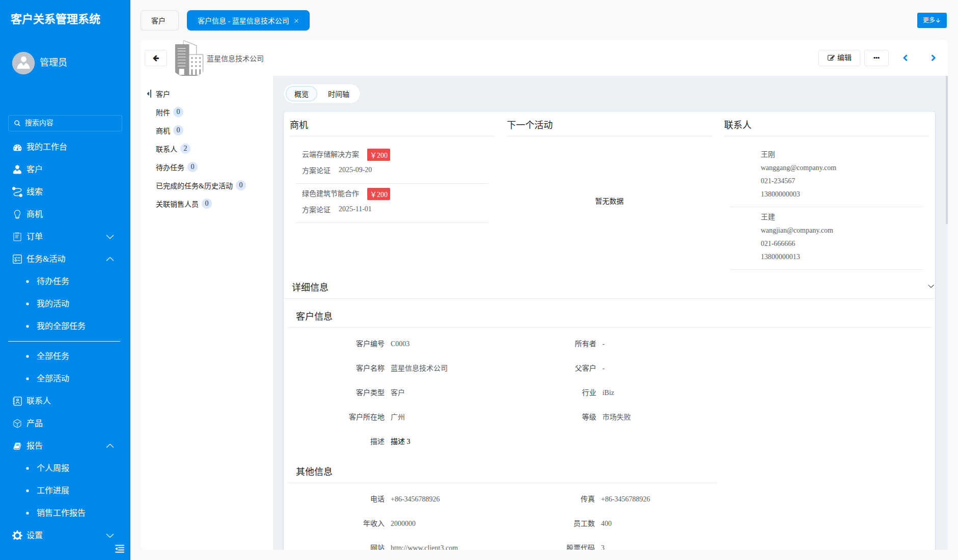Click the 编辑 button
This screenshot has height=560, width=958.
839,58
